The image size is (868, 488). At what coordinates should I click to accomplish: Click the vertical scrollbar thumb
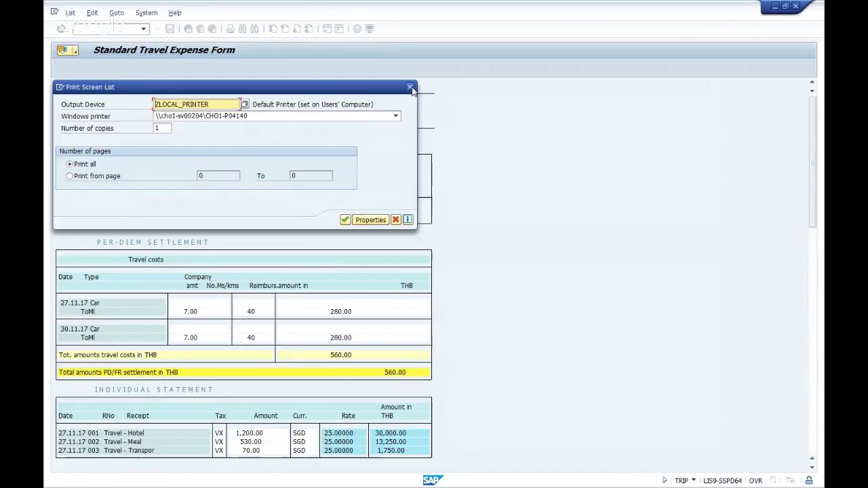(812, 163)
